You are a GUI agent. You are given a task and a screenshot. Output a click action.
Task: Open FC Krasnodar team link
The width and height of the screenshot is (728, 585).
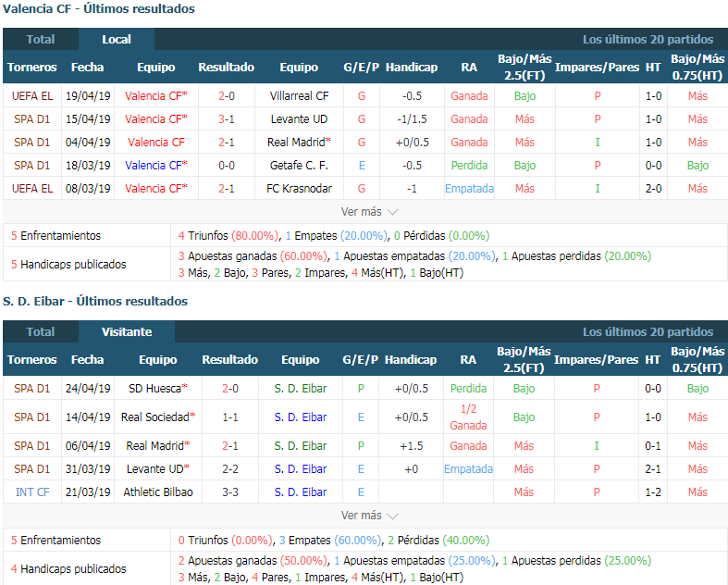point(299,189)
